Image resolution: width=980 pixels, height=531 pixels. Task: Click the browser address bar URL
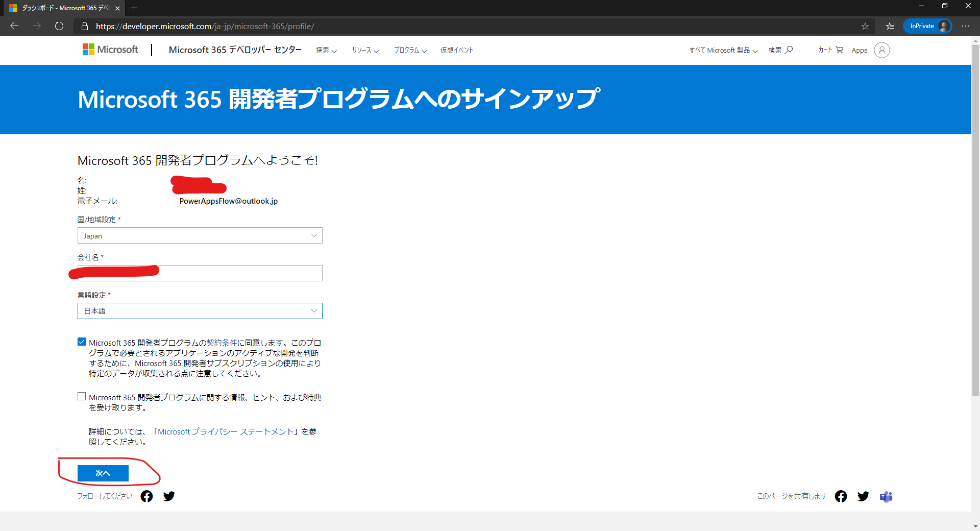(205, 26)
